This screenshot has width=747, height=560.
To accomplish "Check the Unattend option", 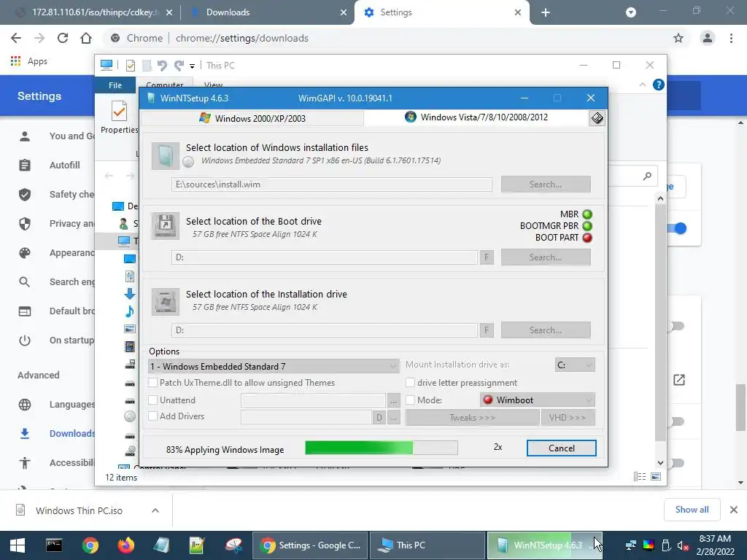I will [153, 400].
